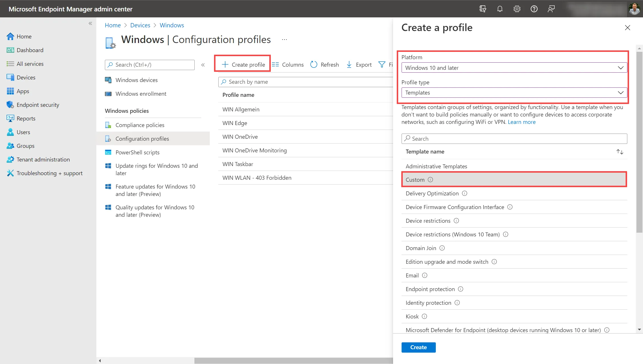
Task: Show info for Device Firmware Configuration Interface
Action: 510,207
